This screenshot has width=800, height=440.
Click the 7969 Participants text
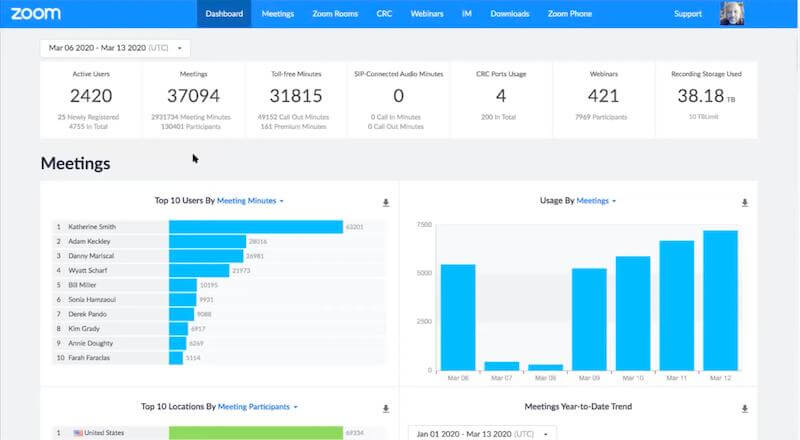pyautogui.click(x=601, y=117)
